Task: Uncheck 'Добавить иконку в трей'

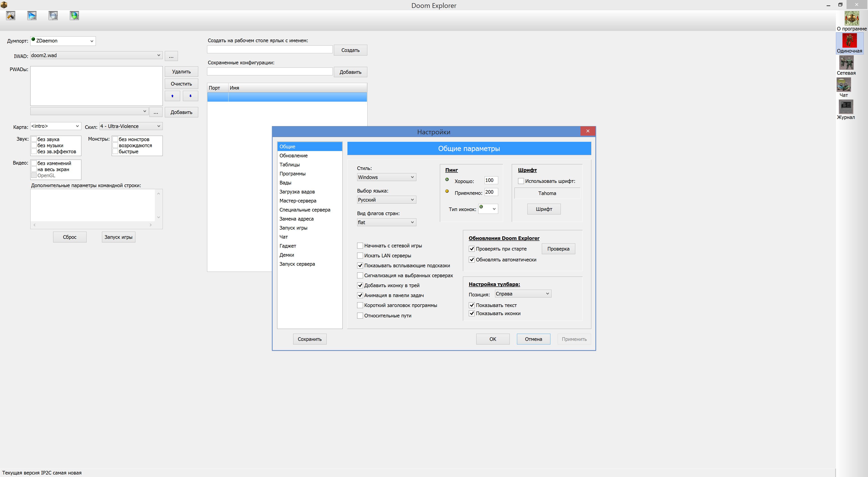Action: click(x=360, y=286)
